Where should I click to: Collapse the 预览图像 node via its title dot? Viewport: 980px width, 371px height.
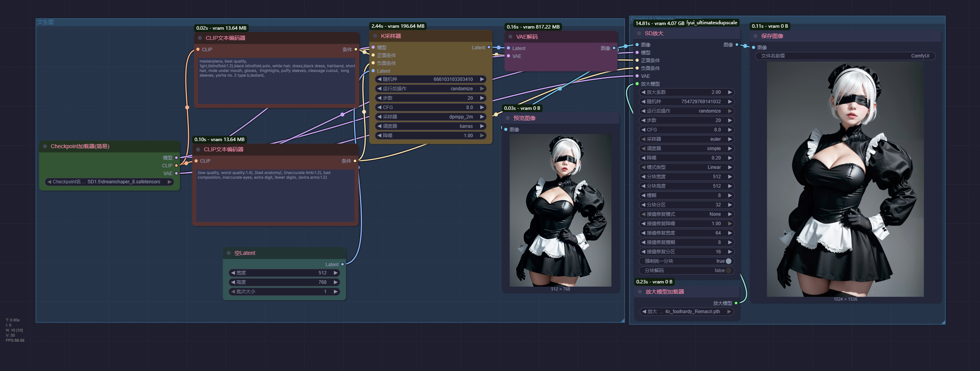508,118
